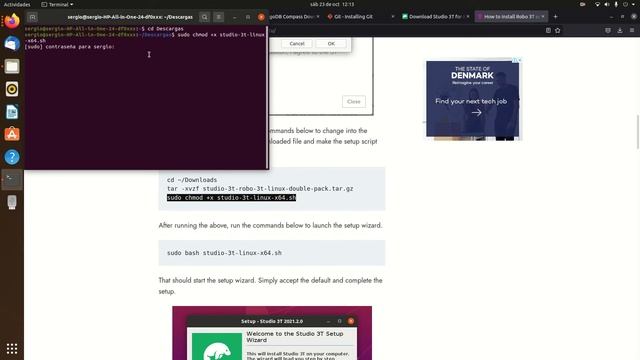This screenshot has width=640, height=360.
Task: Open the USB drive icon in dock
Action: pos(12,202)
